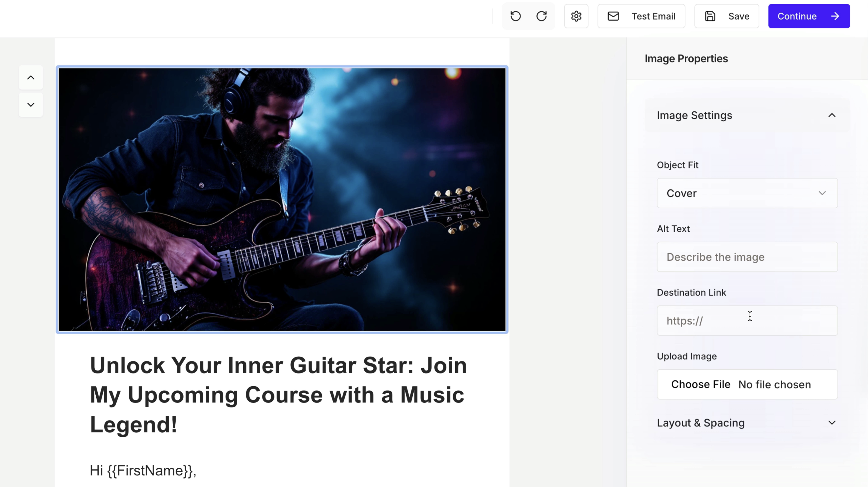Screen dimensions: 868x487
Task: Send a Test Email
Action: tap(641, 16)
